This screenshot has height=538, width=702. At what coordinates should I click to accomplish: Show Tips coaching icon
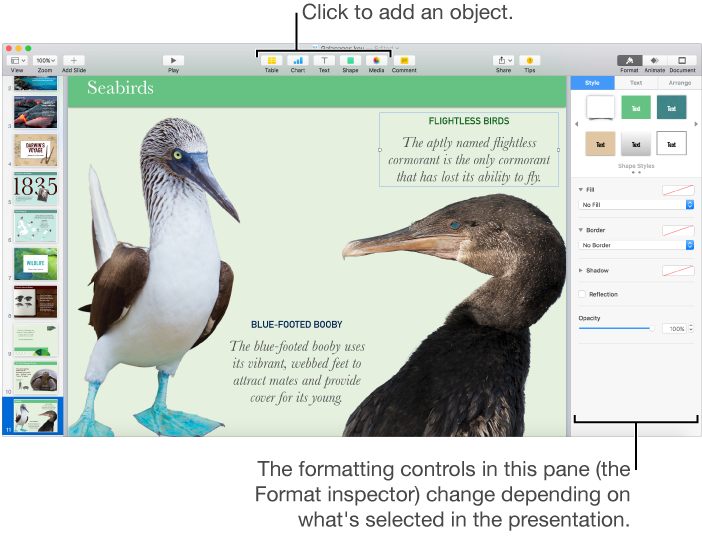530,60
